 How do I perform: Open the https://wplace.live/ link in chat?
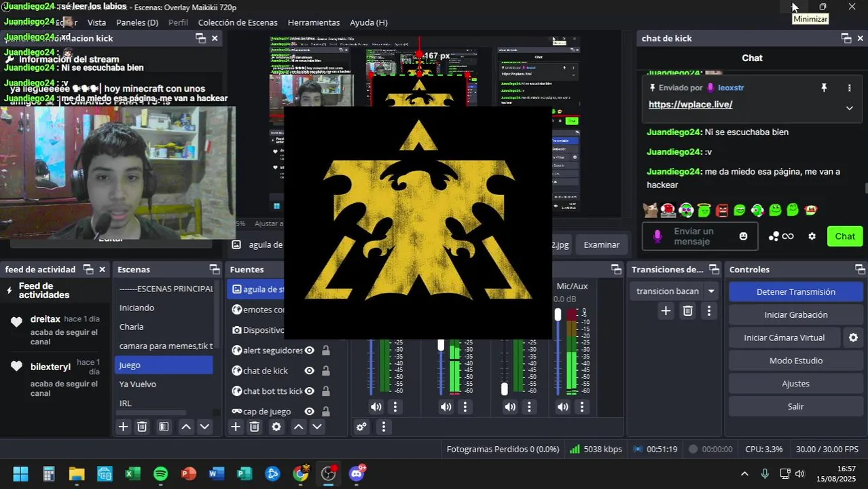tap(690, 105)
